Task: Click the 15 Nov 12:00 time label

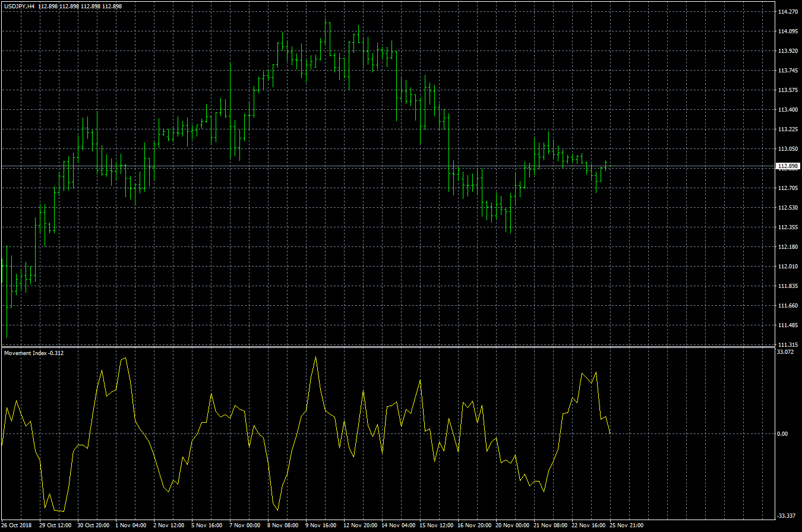Action: (x=437, y=525)
